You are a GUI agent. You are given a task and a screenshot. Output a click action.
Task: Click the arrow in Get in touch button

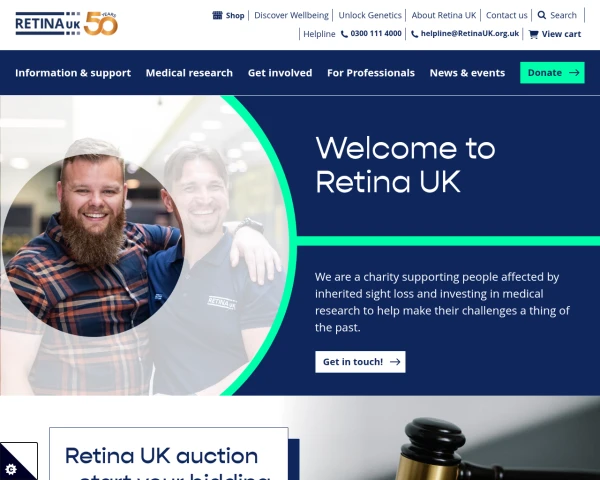(395, 362)
